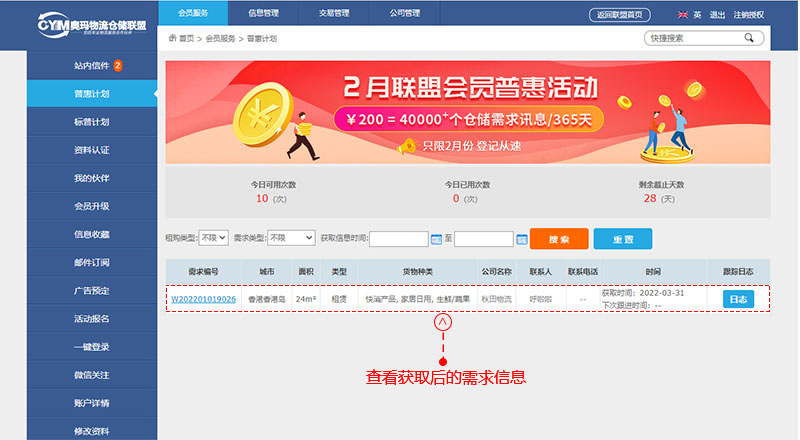Open the 公司管理 tab
The width and height of the screenshot is (800, 440).
[405, 13]
